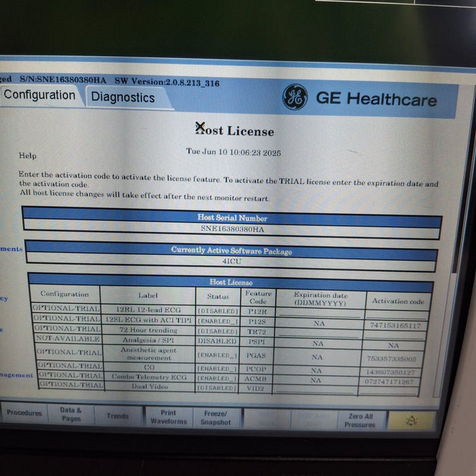
Task: Open the Configuration tab
Action: tap(39, 95)
